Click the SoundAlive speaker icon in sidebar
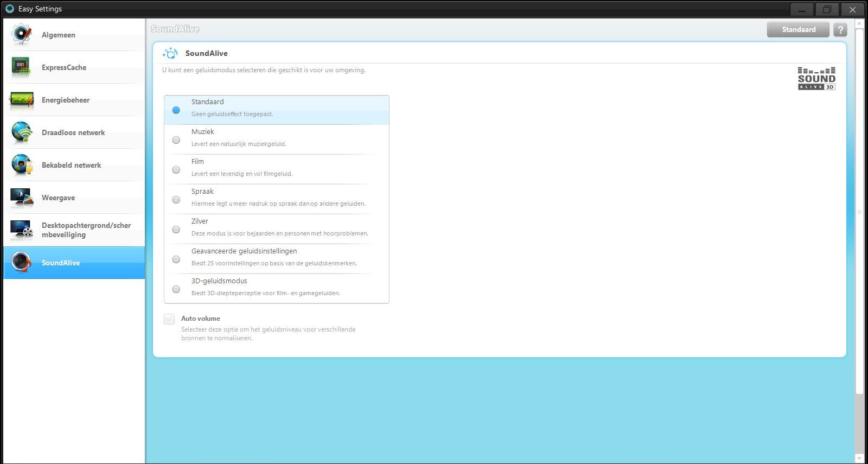 tap(22, 263)
